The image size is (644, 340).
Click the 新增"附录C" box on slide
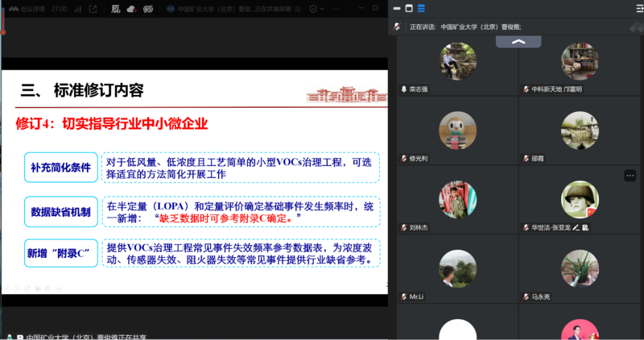coord(61,253)
